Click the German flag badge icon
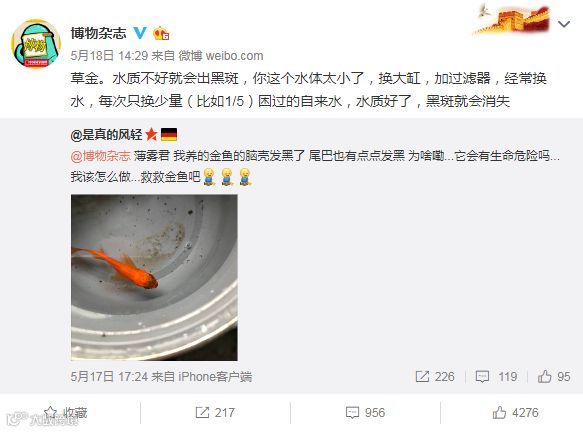 [169, 134]
